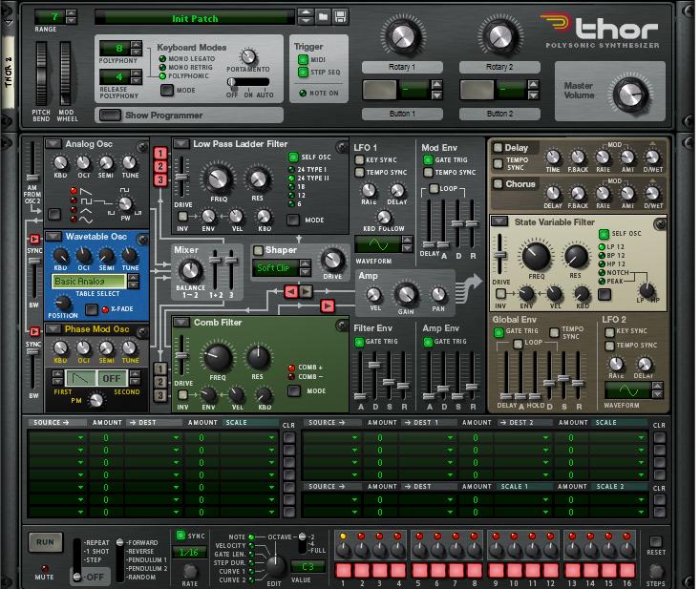Screen dimensions: 700x589
Task: Click Init Patch name display
Action: pyautogui.click(x=195, y=18)
